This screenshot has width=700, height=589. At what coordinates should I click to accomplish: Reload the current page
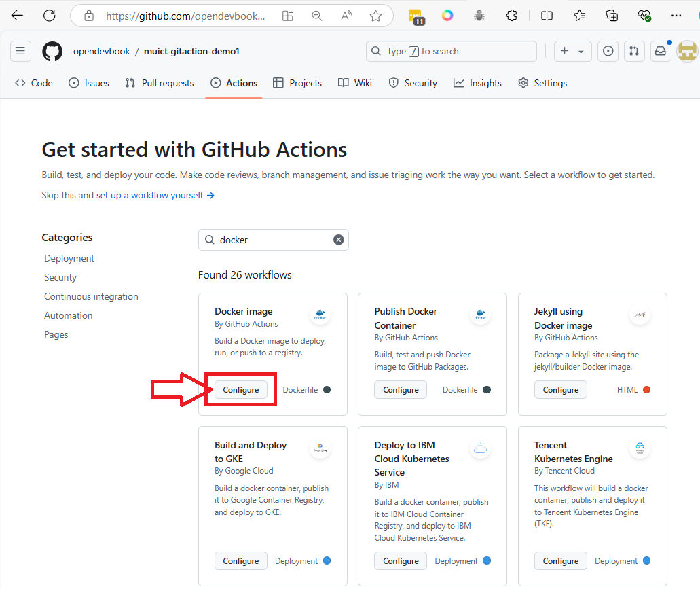pos(50,16)
